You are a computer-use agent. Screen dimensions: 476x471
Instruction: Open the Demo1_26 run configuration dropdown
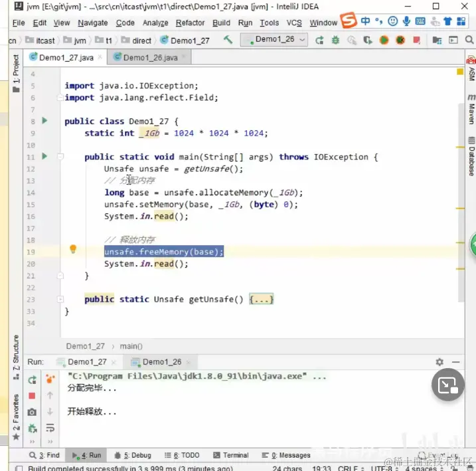click(x=274, y=39)
